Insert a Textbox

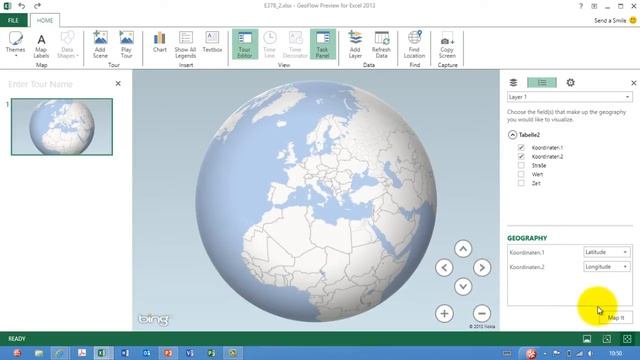pos(212,42)
